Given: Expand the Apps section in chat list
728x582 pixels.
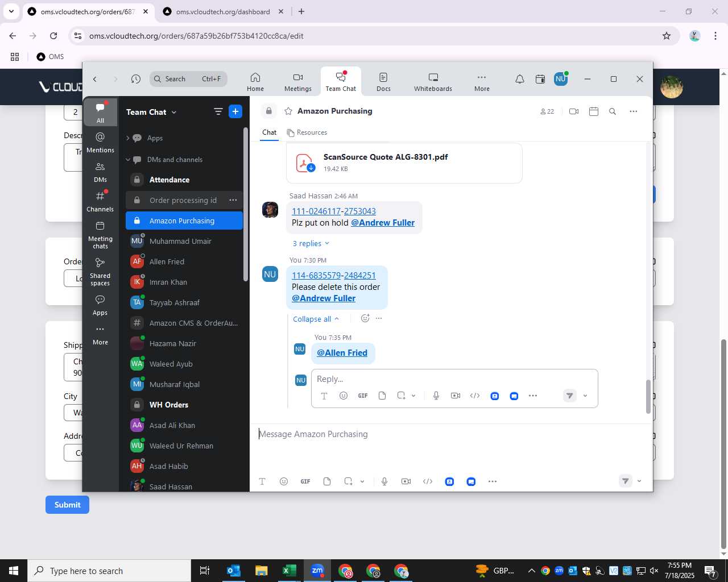Looking at the screenshot, I should (128, 138).
